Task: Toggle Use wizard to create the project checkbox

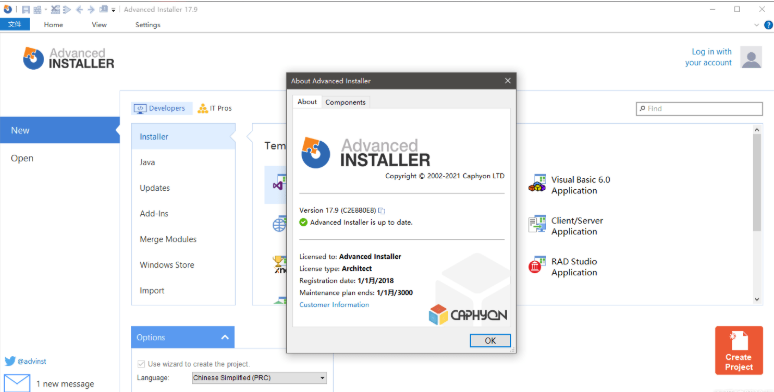Action: click(x=141, y=364)
